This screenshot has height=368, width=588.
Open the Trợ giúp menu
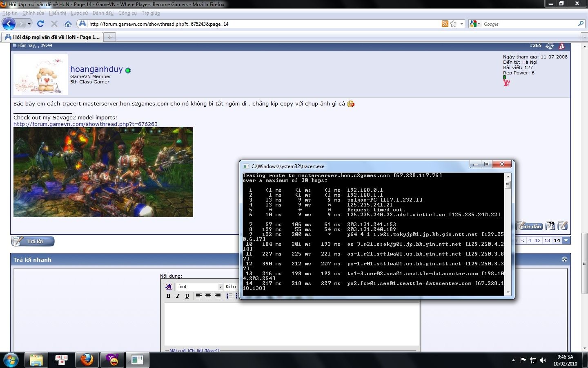[x=151, y=13]
